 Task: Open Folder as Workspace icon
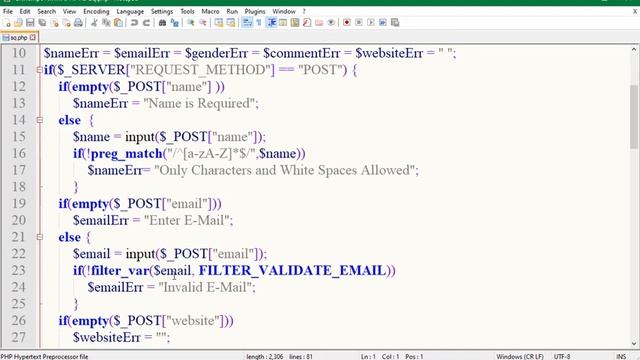pyautogui.click(x=319, y=23)
